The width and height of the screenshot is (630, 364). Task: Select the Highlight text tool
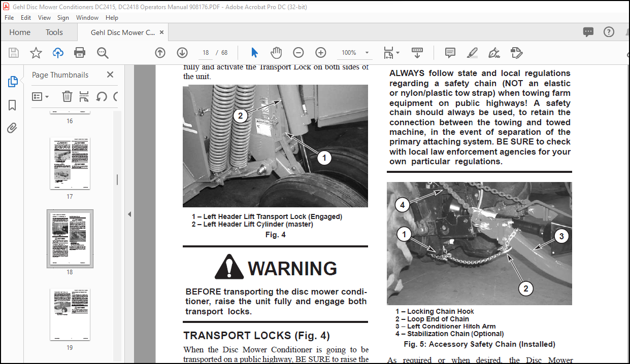[472, 53]
